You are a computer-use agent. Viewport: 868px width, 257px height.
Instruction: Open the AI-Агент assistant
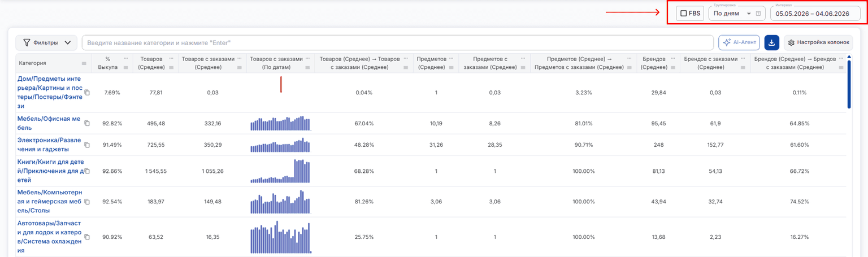739,42
